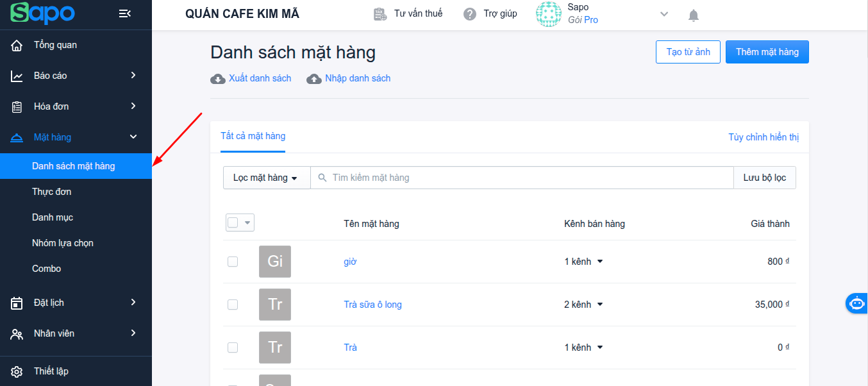Collapse the Mặt hàng submenu chevron
Screen dimensions: 868x386
coord(133,137)
